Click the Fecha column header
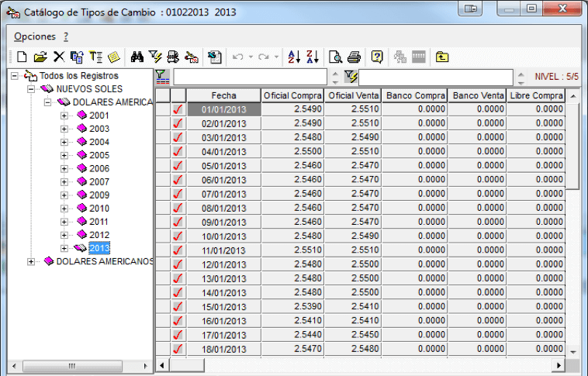 click(x=223, y=95)
